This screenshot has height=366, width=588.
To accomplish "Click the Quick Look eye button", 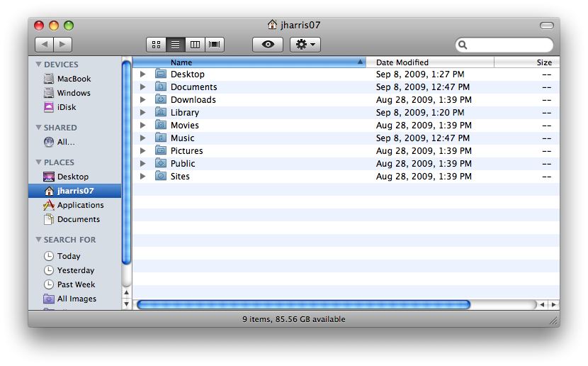I will coord(268,45).
